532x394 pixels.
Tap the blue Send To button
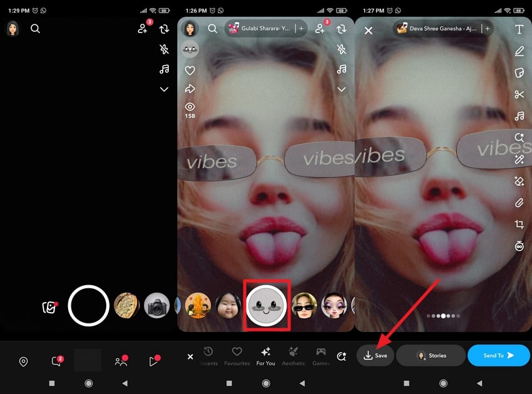point(499,355)
